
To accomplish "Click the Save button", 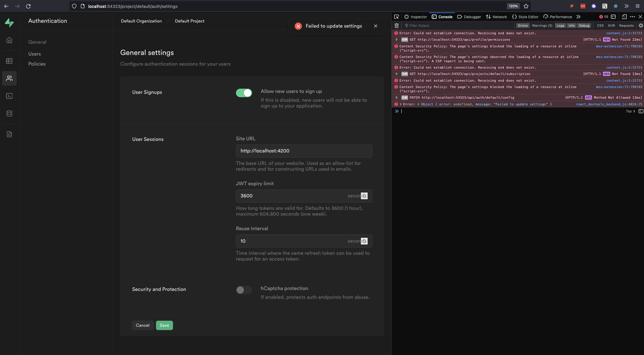I will (x=164, y=325).
